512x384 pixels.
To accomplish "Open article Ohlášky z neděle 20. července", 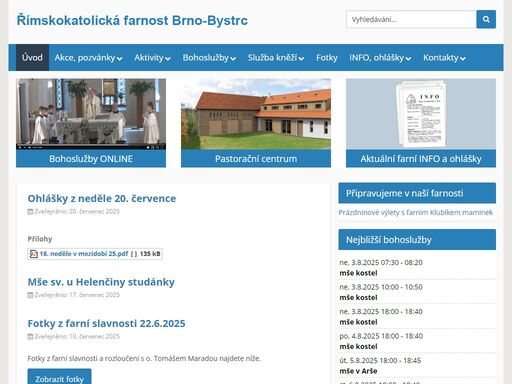I will tap(102, 199).
